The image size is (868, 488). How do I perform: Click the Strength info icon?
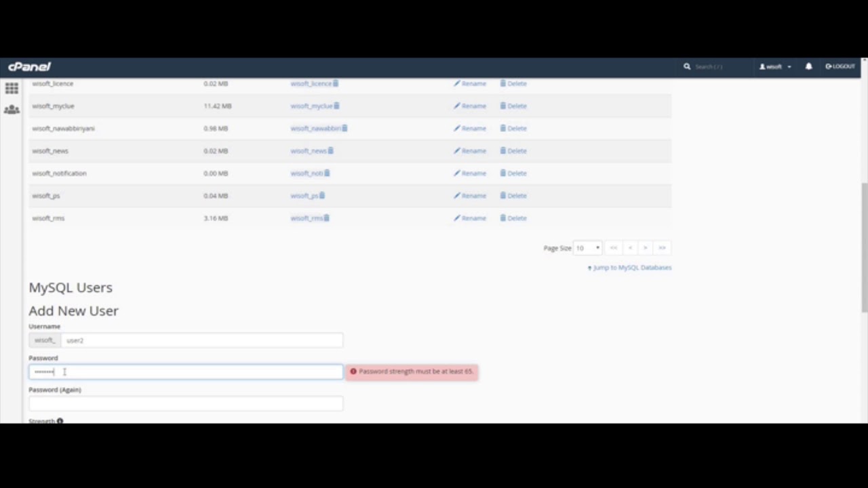point(60,421)
